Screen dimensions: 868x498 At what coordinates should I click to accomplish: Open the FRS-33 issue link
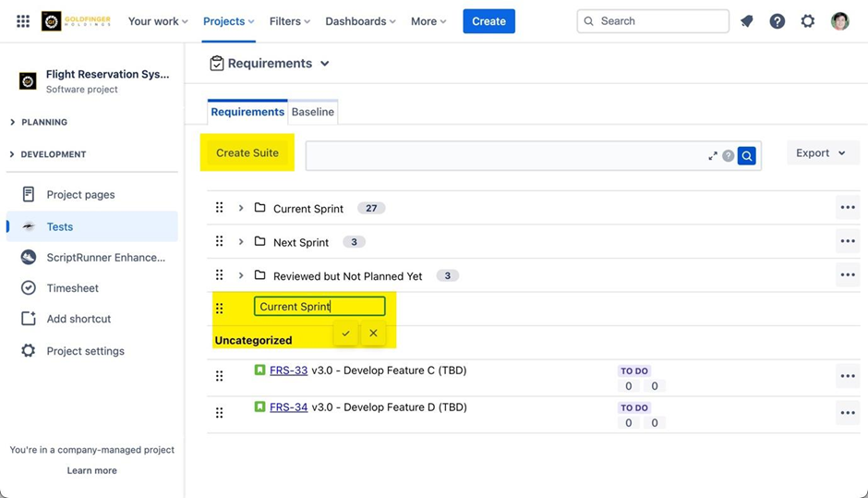pyautogui.click(x=288, y=370)
